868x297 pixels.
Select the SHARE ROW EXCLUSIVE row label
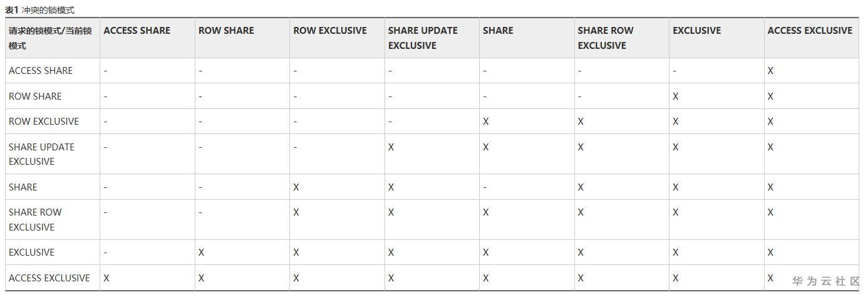click(35, 219)
